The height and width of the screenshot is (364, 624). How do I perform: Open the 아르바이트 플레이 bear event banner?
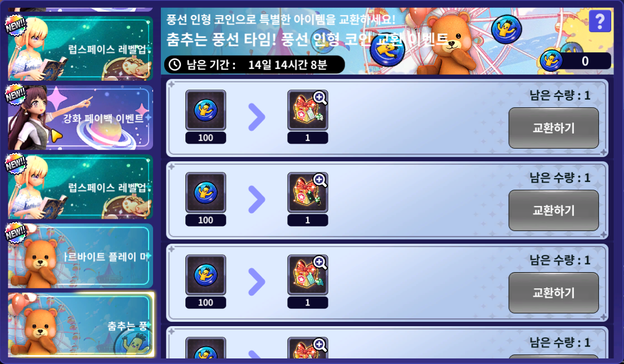tap(80, 256)
